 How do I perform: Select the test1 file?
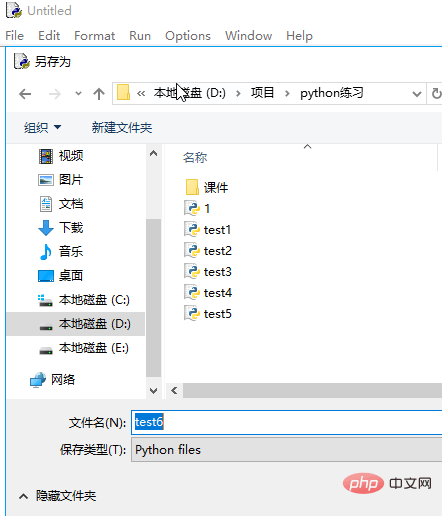[x=217, y=229]
